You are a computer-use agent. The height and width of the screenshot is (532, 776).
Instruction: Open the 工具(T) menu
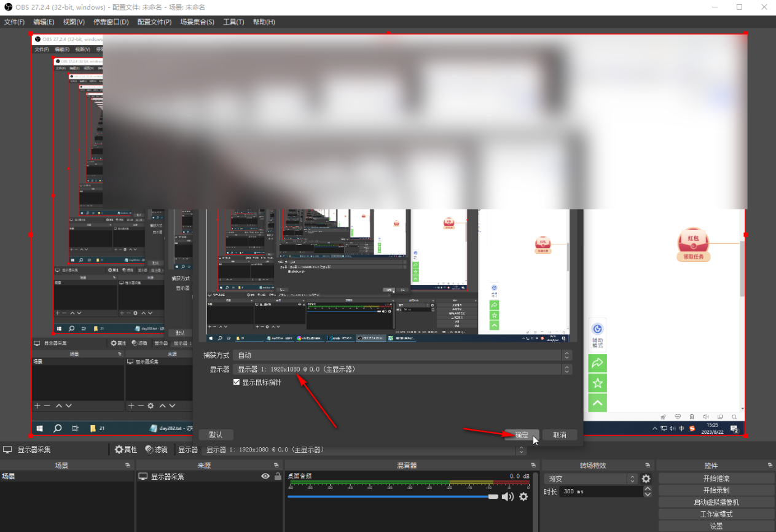point(233,22)
